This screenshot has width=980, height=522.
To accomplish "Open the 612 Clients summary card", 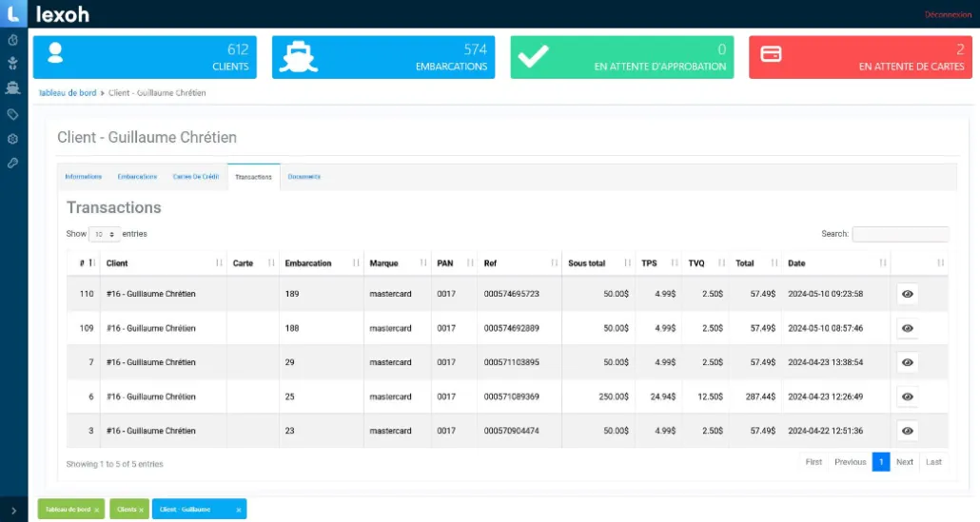I will coord(146,57).
